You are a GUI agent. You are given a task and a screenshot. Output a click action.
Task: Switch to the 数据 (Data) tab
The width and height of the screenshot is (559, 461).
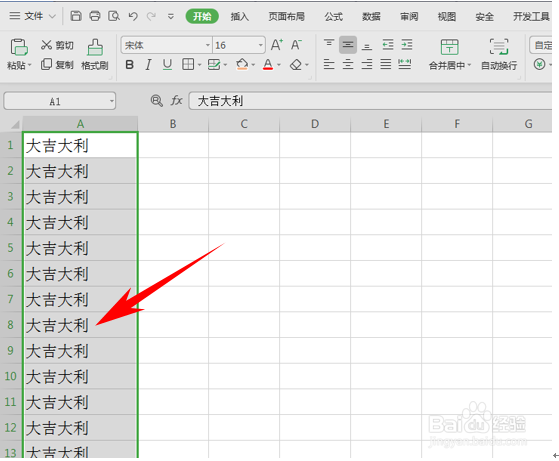point(371,16)
